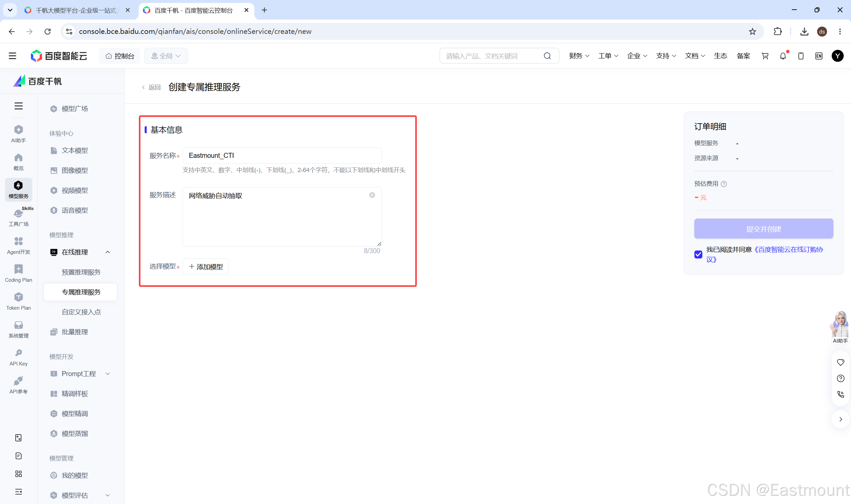Toggle the main hamburger menu by Baidu logo

click(13, 56)
